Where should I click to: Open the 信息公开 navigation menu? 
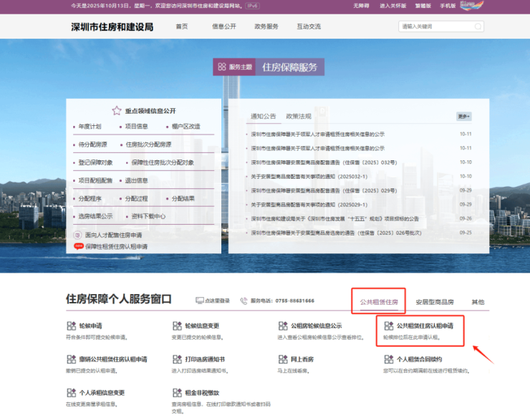coord(223,26)
